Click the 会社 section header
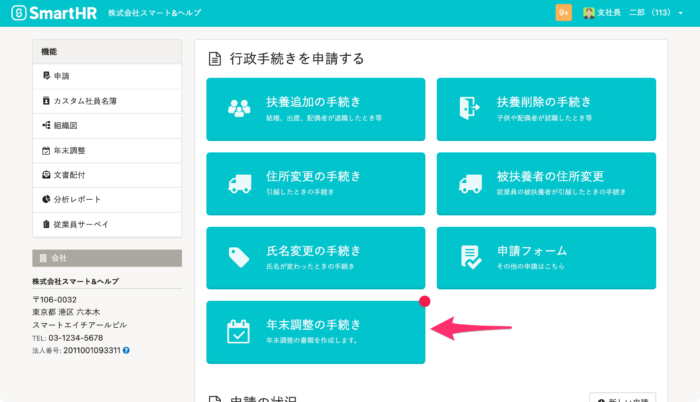The width and height of the screenshot is (700, 402). [x=107, y=258]
